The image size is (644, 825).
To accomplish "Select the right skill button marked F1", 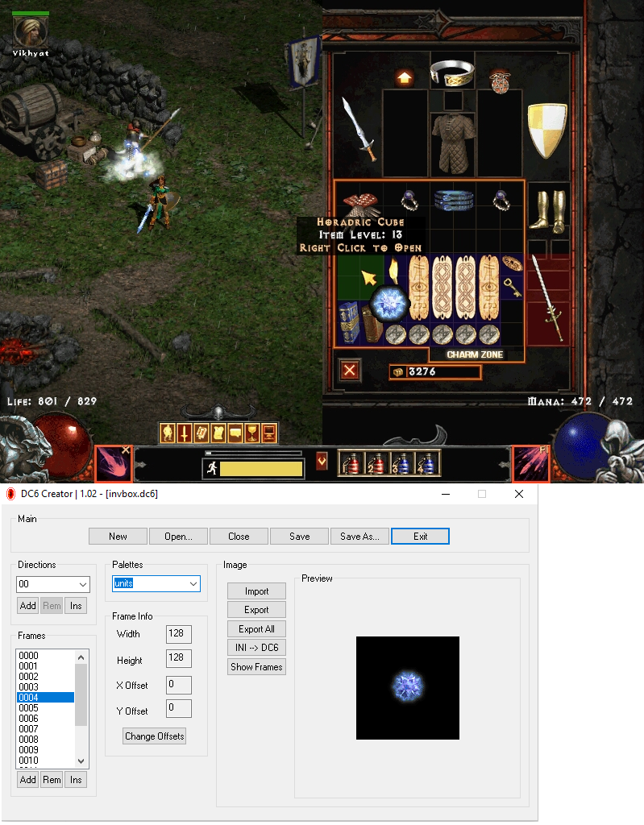I will pos(531,463).
